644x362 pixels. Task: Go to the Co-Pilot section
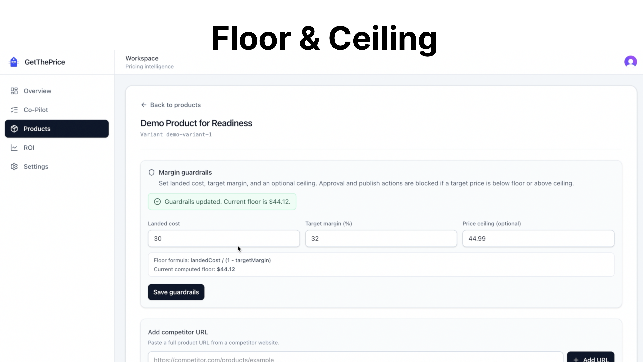point(36,110)
